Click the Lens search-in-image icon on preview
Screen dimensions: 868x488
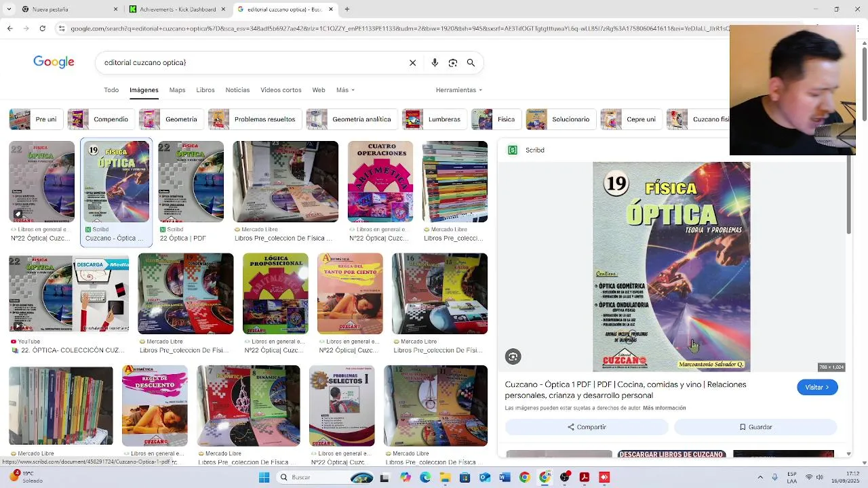pos(513,357)
